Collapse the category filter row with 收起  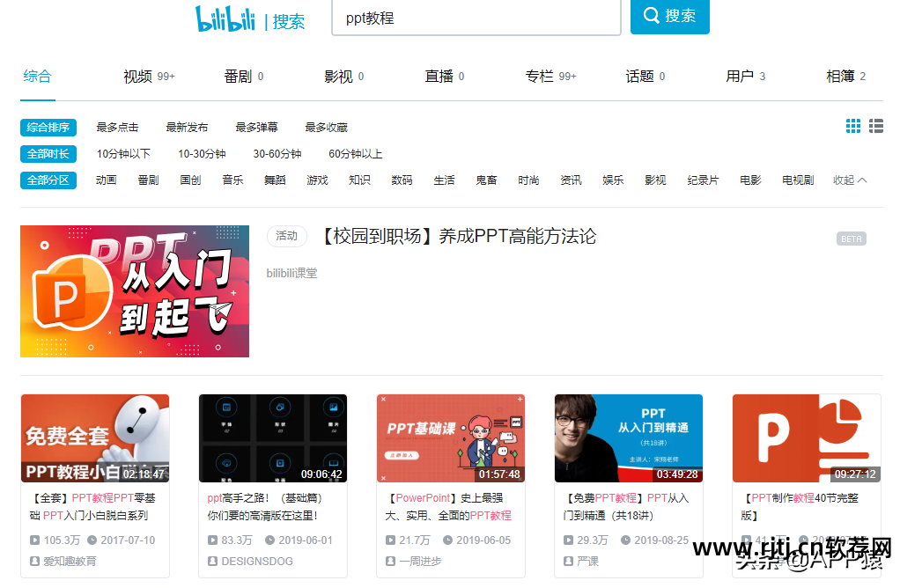click(850, 180)
